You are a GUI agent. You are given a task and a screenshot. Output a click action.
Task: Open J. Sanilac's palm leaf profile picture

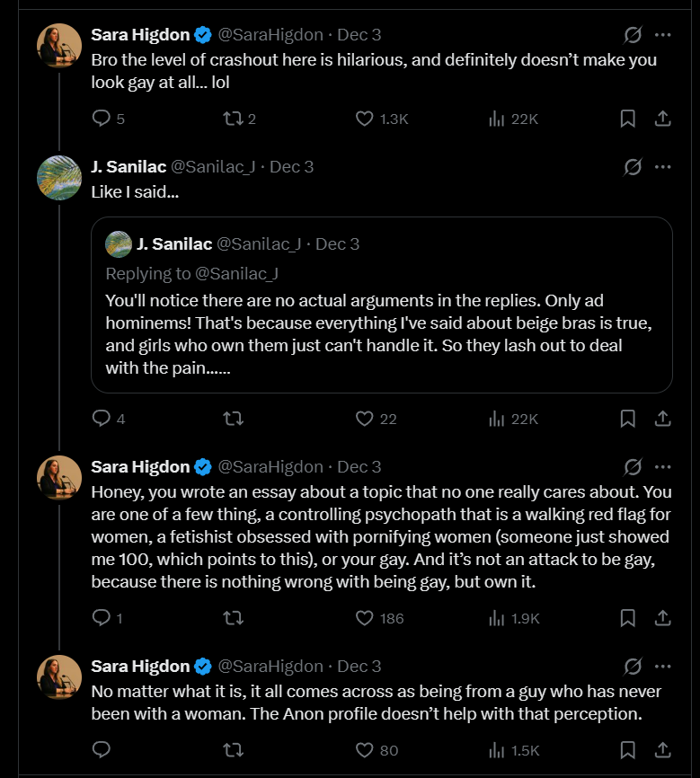(x=59, y=178)
